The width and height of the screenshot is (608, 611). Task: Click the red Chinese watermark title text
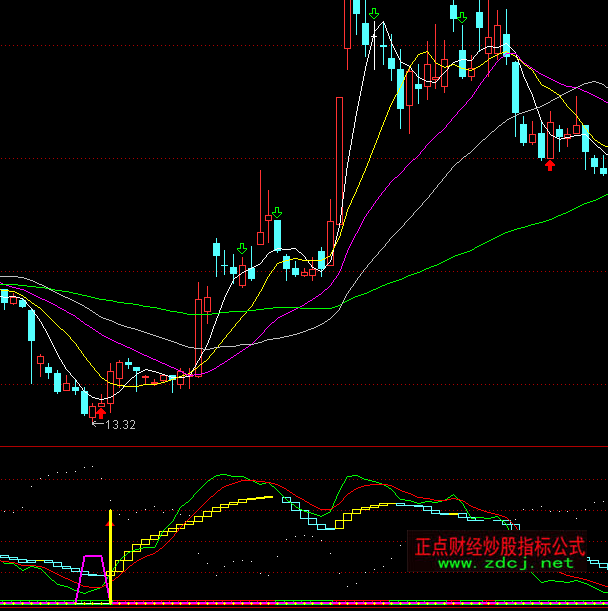499,547
